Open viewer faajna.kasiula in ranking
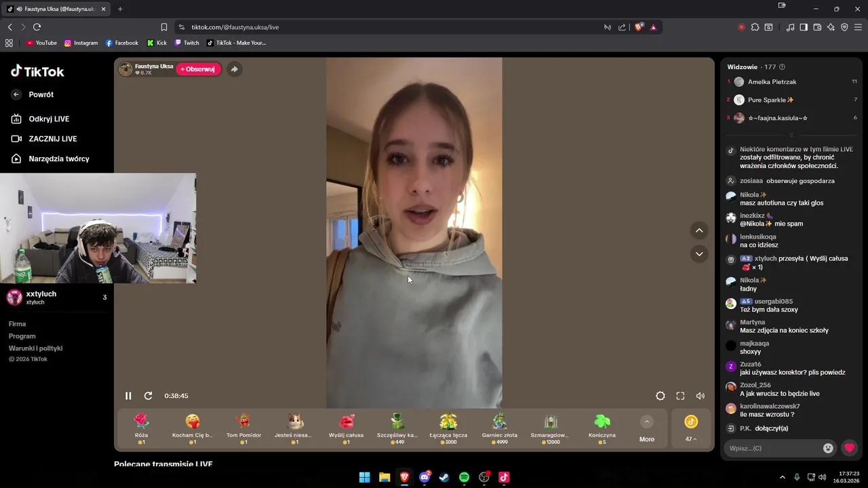The image size is (868, 488). point(792,118)
